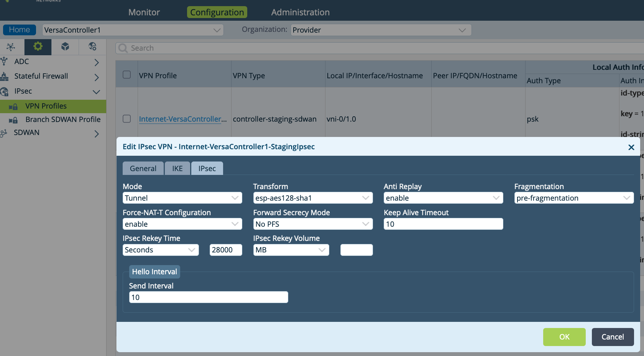Open the Forward Secrecy Mode dropdown
Screen dimensions: 644x356
click(x=313, y=224)
